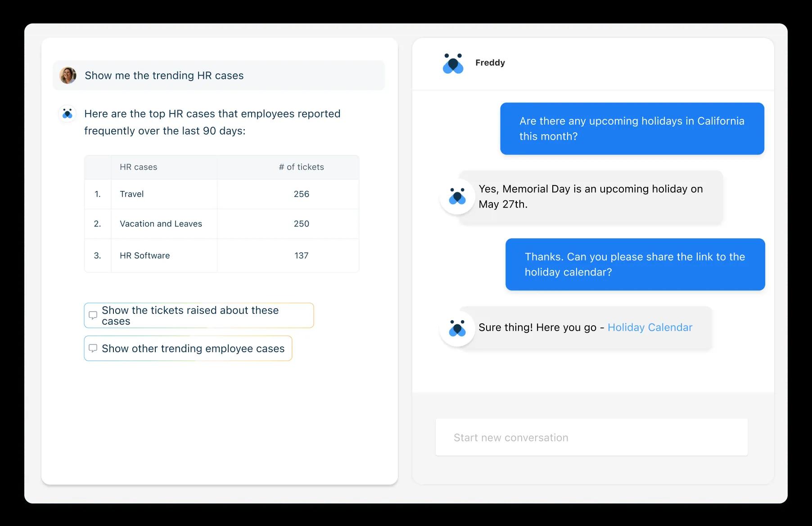
Task: Click the 256 ticket count
Action: (302, 194)
